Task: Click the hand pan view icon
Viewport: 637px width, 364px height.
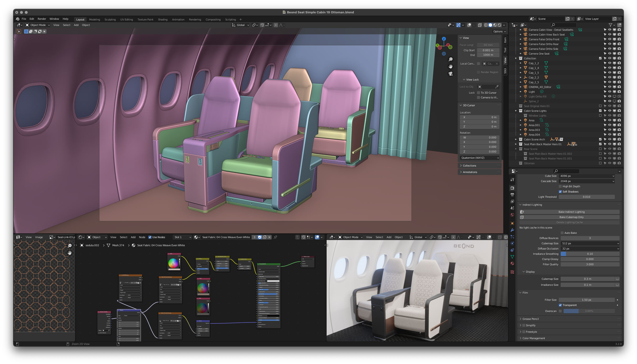Action: pyautogui.click(x=450, y=67)
